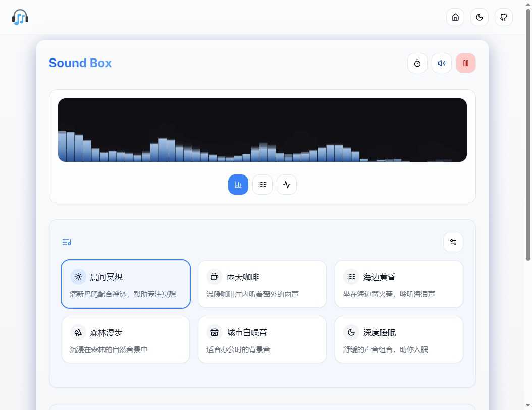Choose the 森林漫步 forest preset
Viewport: 532px width, 410px height.
(125, 339)
